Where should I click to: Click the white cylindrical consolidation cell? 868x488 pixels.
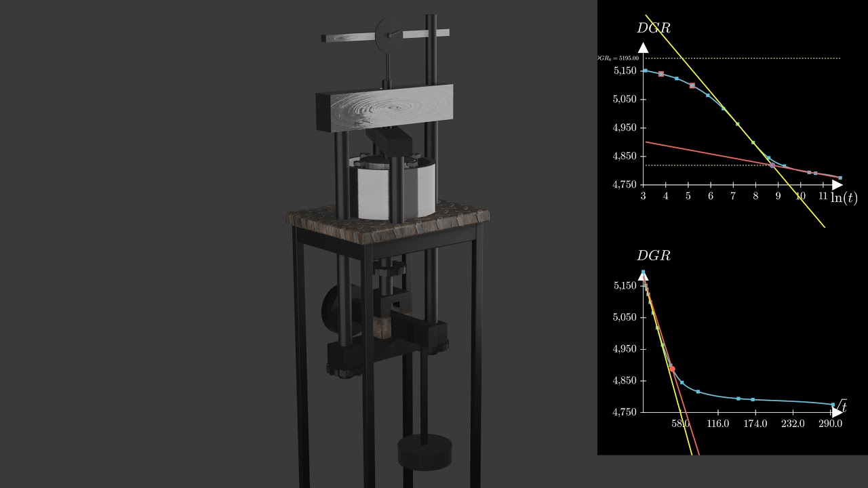click(x=392, y=189)
